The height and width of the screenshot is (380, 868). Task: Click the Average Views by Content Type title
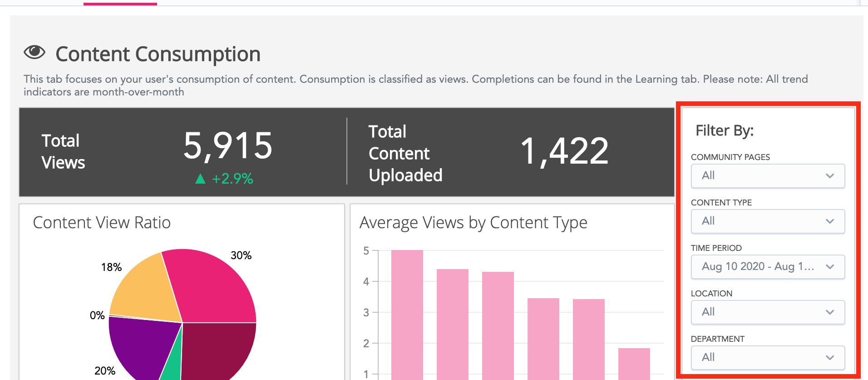473,223
